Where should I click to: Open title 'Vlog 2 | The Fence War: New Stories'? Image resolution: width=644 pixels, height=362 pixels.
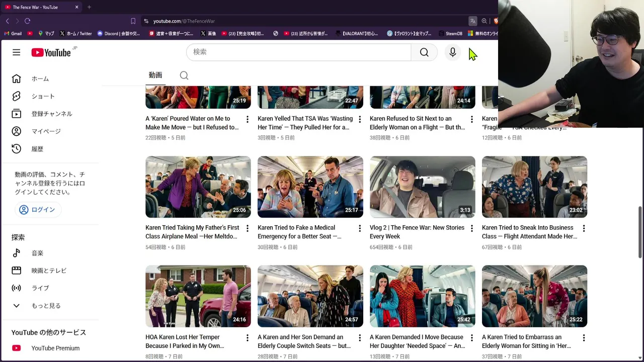tap(417, 232)
